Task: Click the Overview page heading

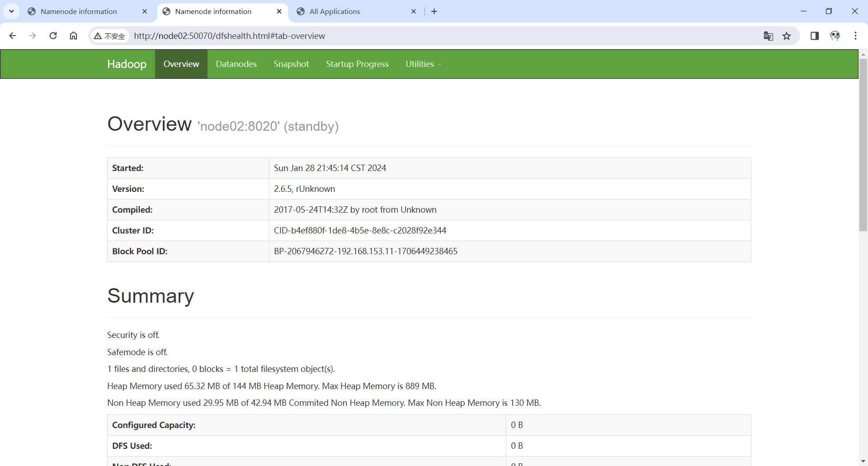Action: pyautogui.click(x=149, y=124)
